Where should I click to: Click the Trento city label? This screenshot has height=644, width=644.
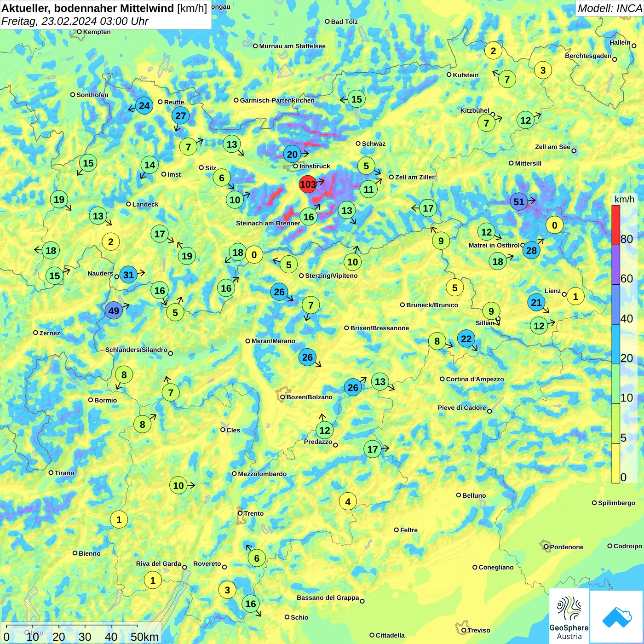click(x=254, y=513)
